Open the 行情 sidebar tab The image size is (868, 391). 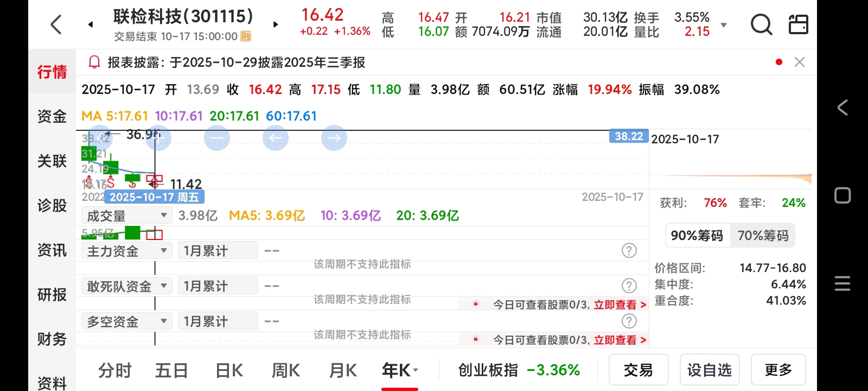click(52, 72)
